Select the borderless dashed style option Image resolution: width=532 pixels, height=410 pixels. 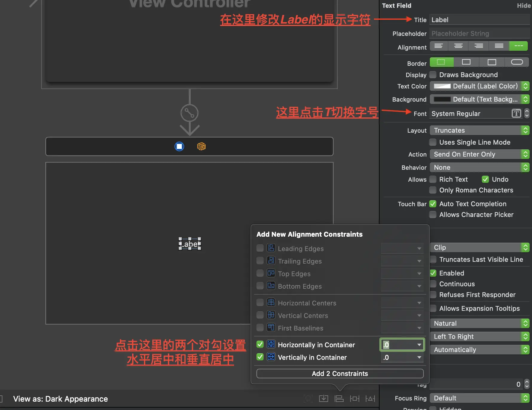pyautogui.click(x=441, y=62)
